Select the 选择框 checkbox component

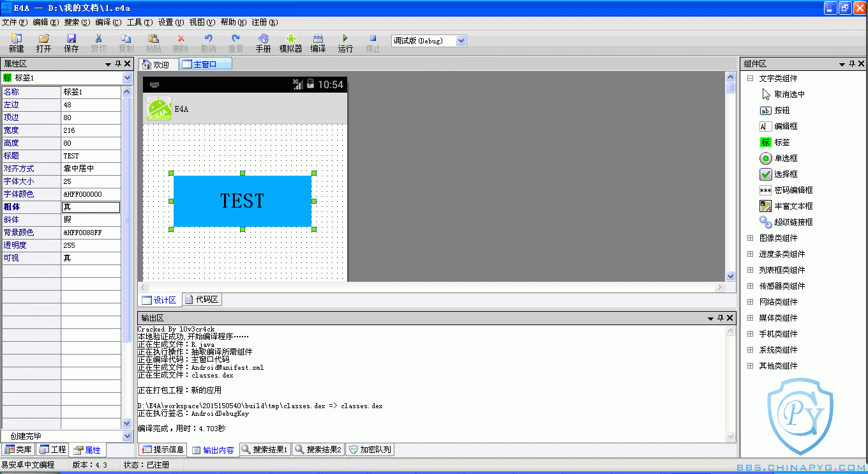[x=779, y=174]
